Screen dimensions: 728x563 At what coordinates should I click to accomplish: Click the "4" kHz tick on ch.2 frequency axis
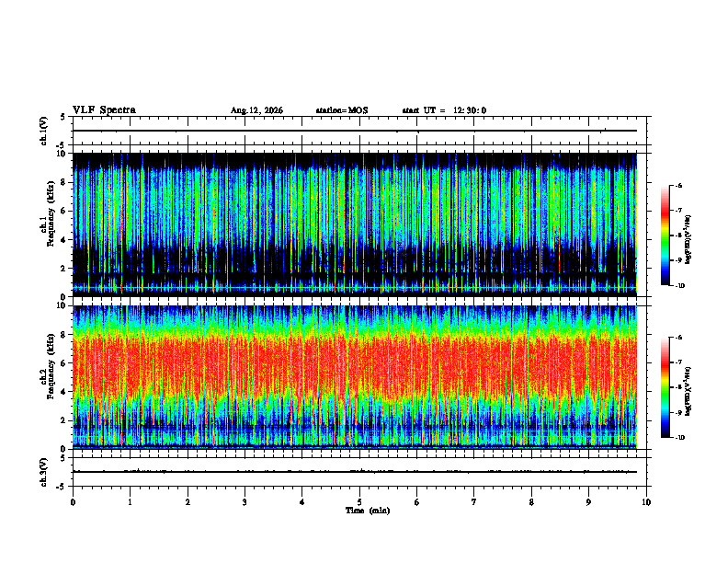[x=64, y=392]
